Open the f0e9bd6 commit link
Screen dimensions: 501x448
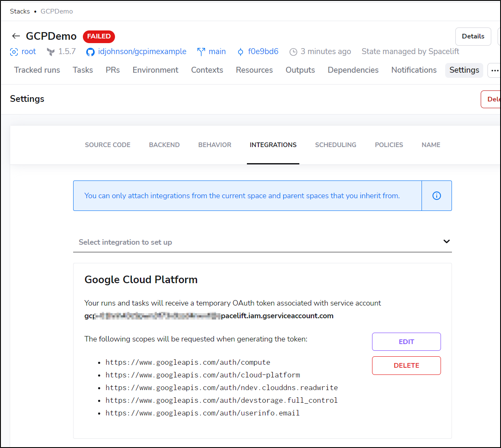click(x=263, y=52)
